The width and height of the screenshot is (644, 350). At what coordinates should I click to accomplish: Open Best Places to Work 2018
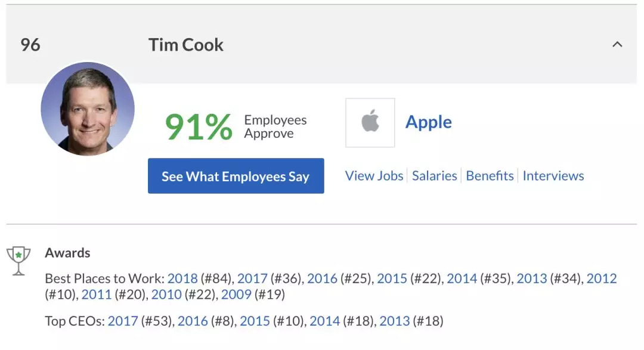[182, 278]
